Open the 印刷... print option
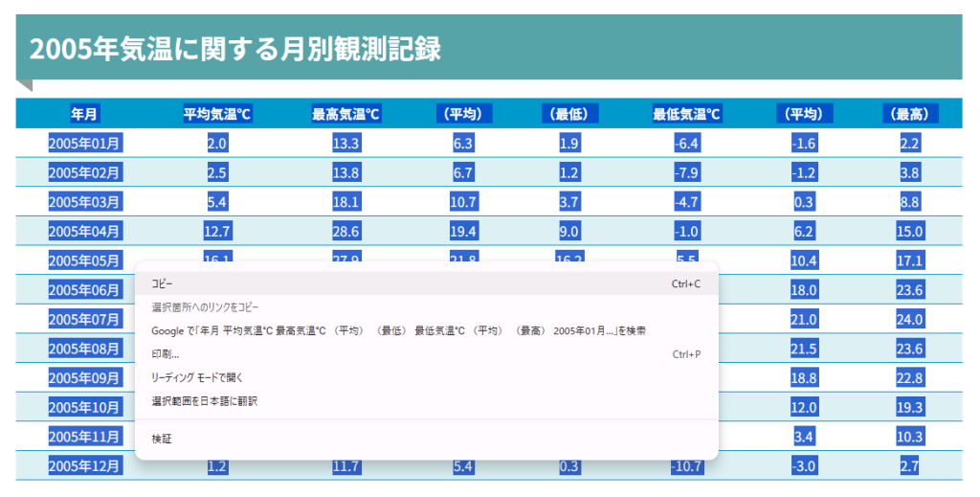 coord(167,354)
